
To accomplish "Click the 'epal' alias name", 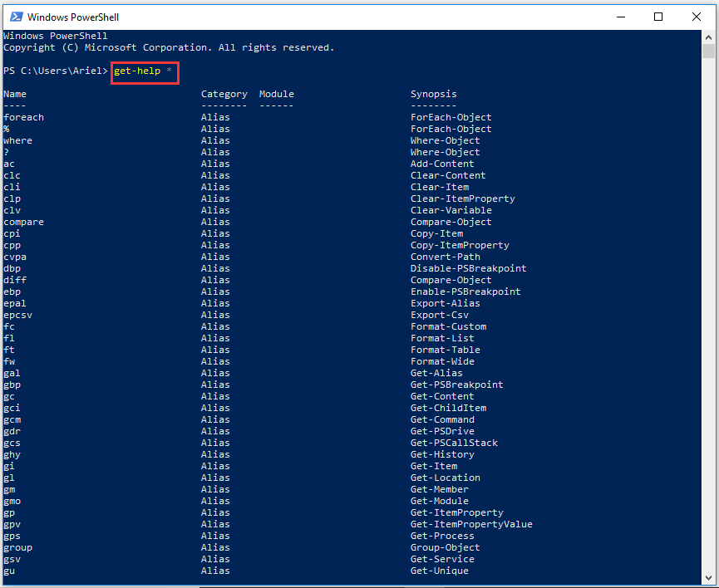I will 15,303.
